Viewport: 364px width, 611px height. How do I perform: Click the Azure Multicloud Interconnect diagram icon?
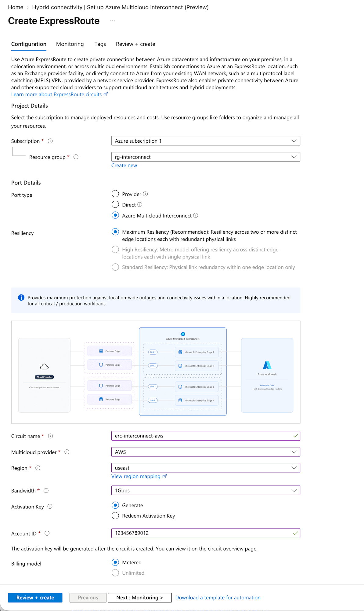click(x=183, y=334)
